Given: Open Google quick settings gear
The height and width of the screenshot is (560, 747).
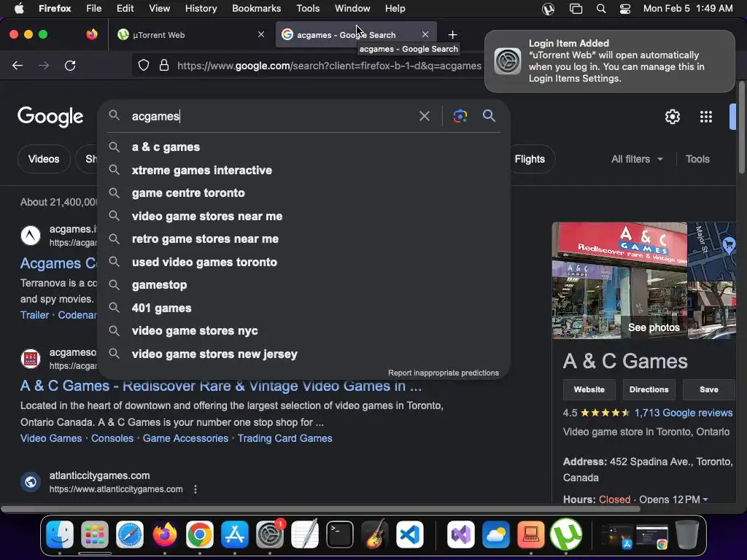Looking at the screenshot, I should [x=672, y=117].
